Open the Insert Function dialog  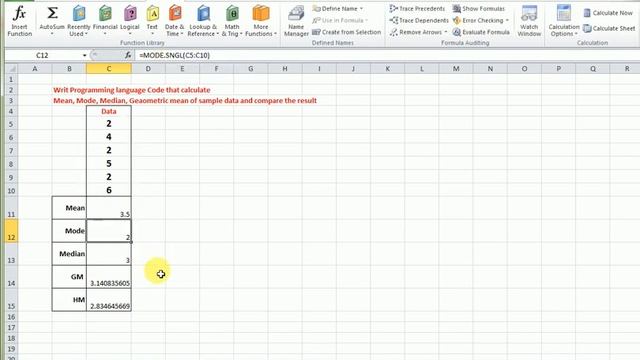[19, 21]
